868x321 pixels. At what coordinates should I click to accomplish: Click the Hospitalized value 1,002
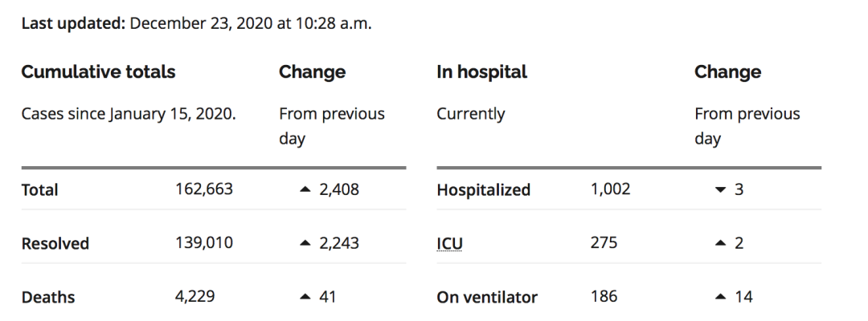coord(610,189)
